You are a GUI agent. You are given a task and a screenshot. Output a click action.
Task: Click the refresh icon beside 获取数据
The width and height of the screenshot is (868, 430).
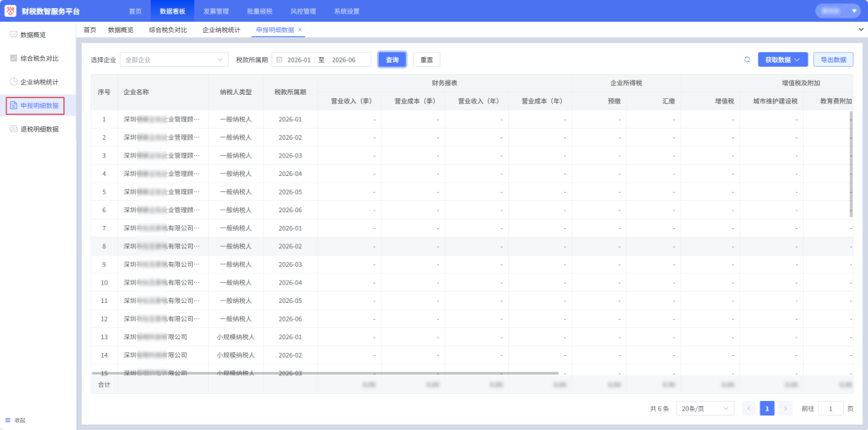[x=747, y=59]
